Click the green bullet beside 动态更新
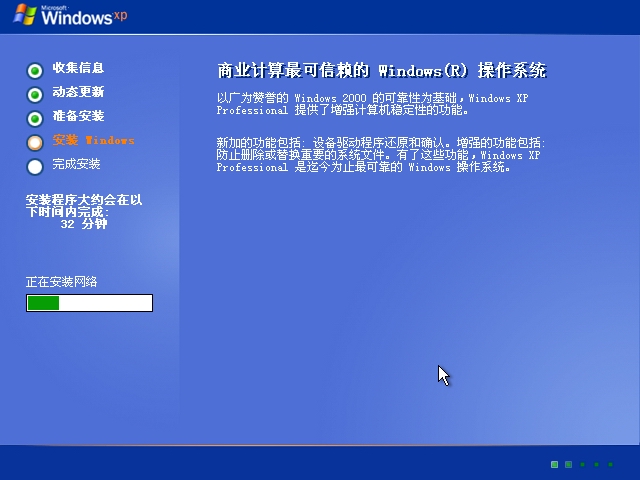This screenshot has height=480, width=640. pos(35,94)
